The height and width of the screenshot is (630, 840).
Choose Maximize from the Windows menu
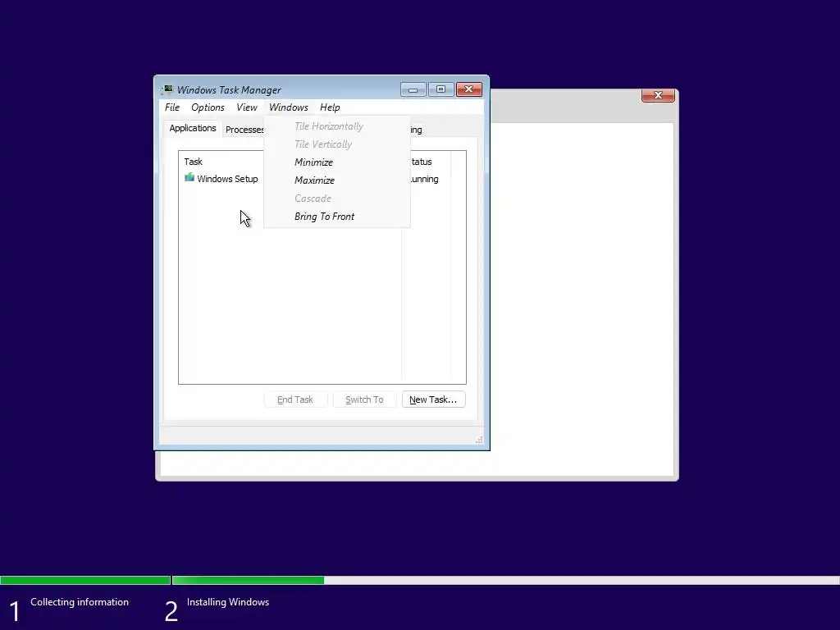337,180
